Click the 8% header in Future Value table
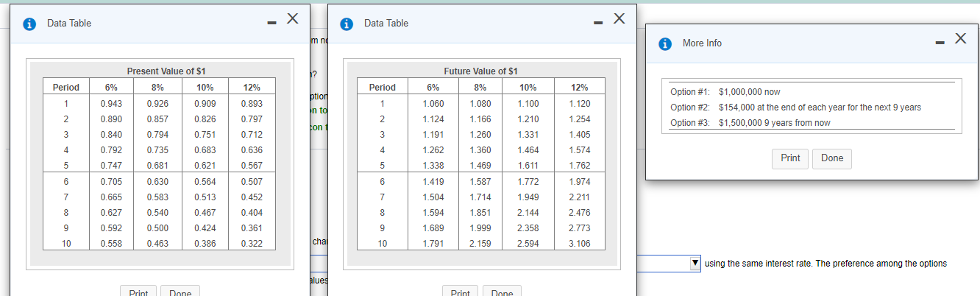This screenshot has height=296, width=980. [480, 88]
